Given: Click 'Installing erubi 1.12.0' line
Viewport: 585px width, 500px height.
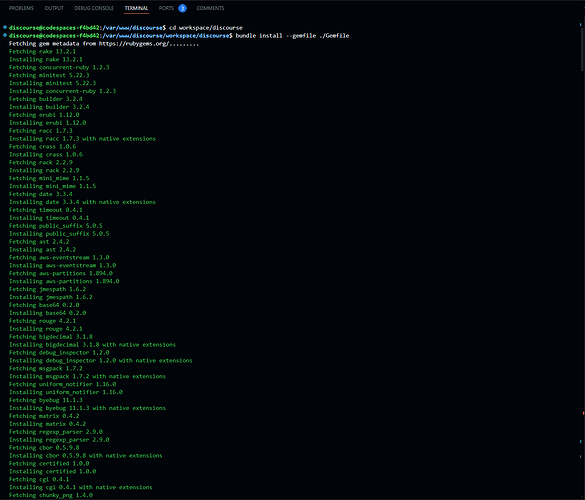Looking at the screenshot, I should tap(47, 123).
